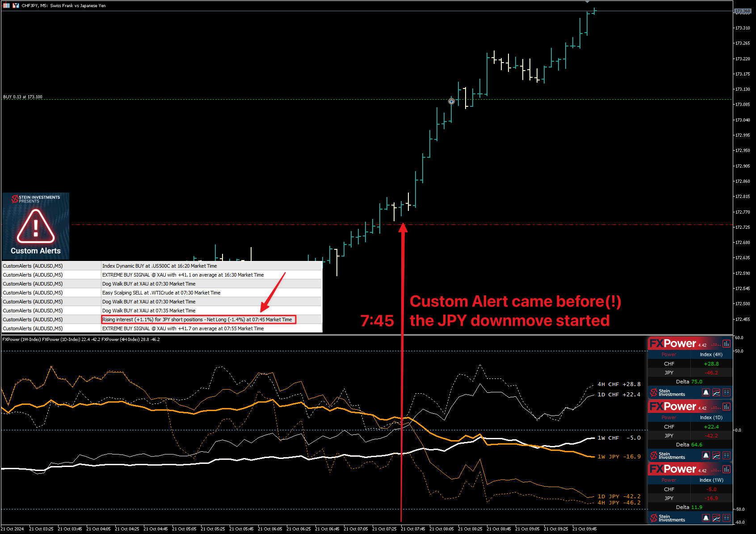Select the 'EXTREME BUY SIGNAL @ XAU +41.1' alert
Screen dimensions: 756x534
[x=162, y=275]
